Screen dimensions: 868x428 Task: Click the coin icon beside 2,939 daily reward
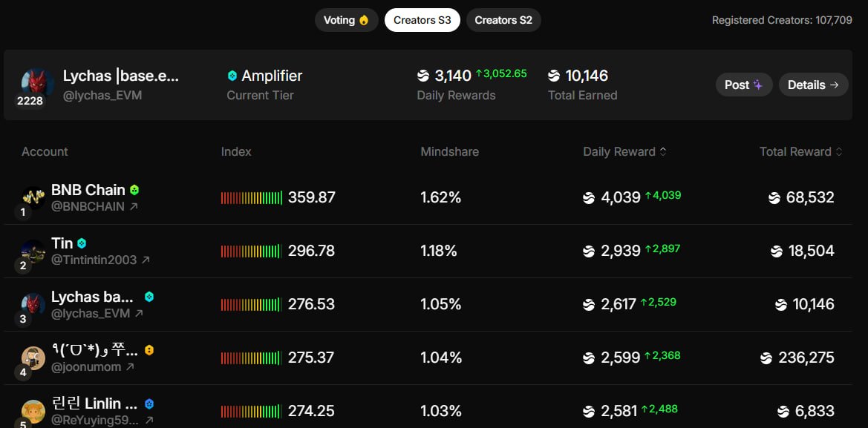point(589,251)
